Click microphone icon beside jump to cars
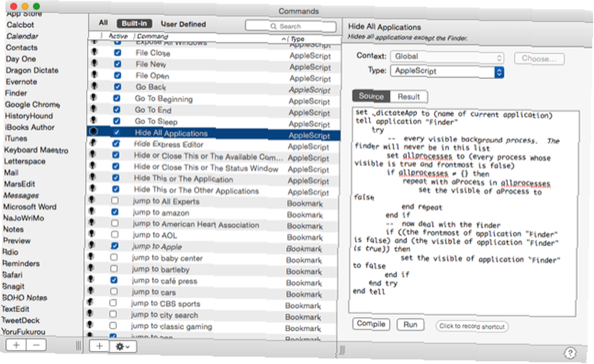 [91, 291]
